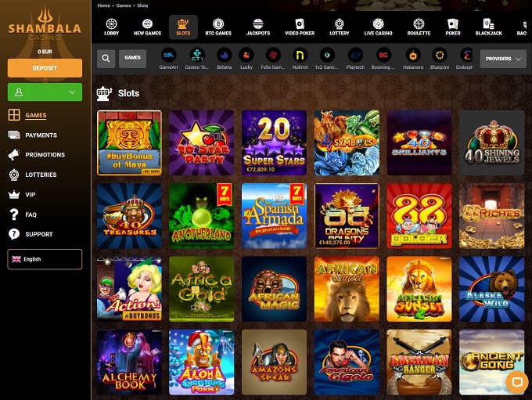Expand the green user account dropdown
532x400 pixels.
[45, 92]
